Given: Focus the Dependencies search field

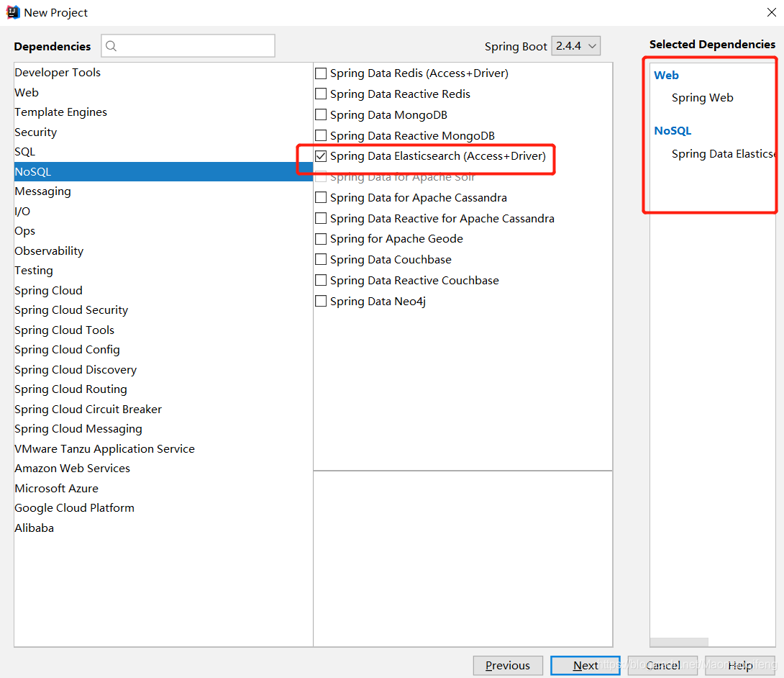Looking at the screenshot, I should click(x=188, y=46).
